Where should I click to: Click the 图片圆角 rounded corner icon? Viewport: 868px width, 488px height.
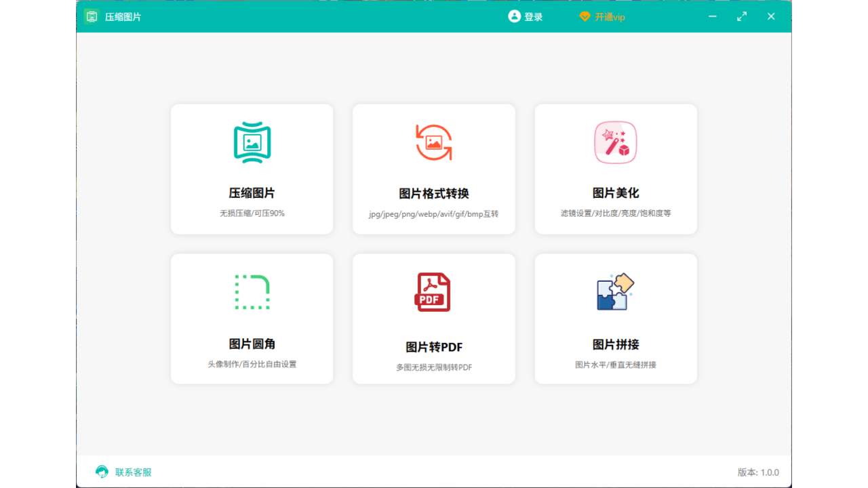[x=252, y=292]
